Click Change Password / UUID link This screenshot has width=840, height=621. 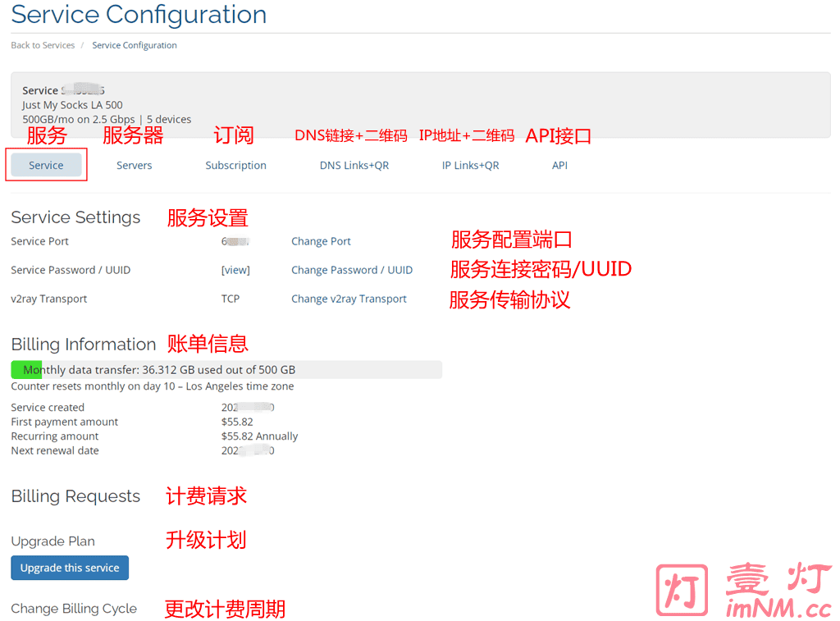[x=352, y=270]
